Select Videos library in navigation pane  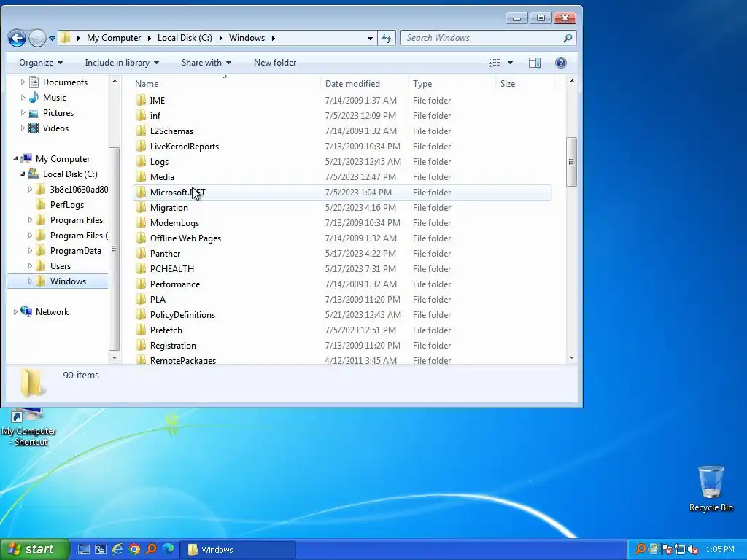point(55,128)
